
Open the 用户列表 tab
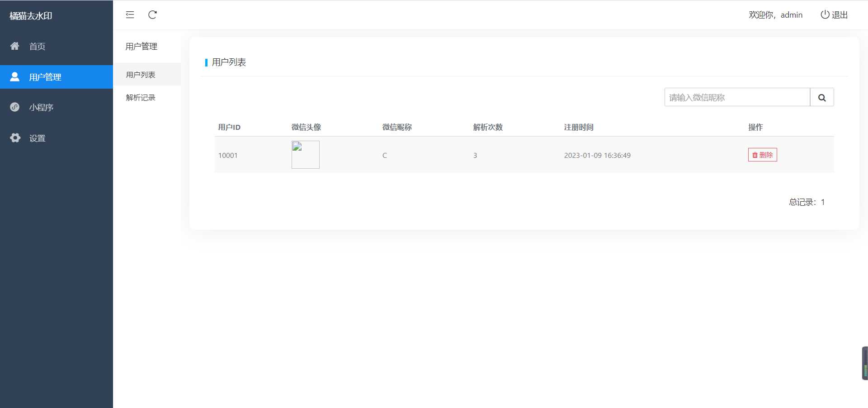pyautogui.click(x=140, y=74)
